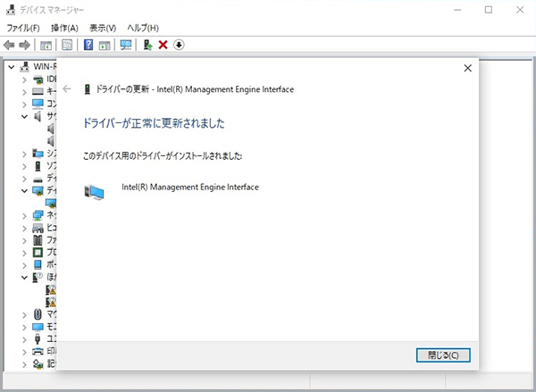The width and height of the screenshot is (536, 392).
Task: Expand the human interface devices (ヒュ) category
Action: [24, 229]
